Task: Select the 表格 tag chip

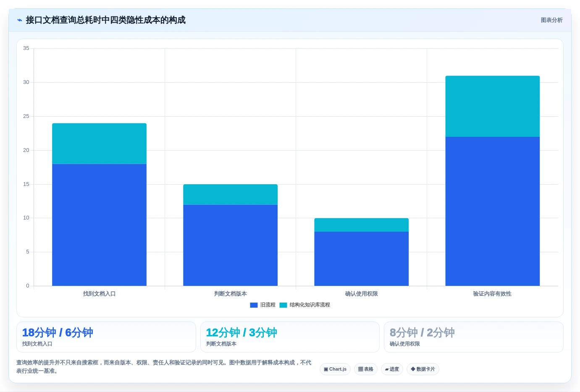Action: [x=366, y=369]
